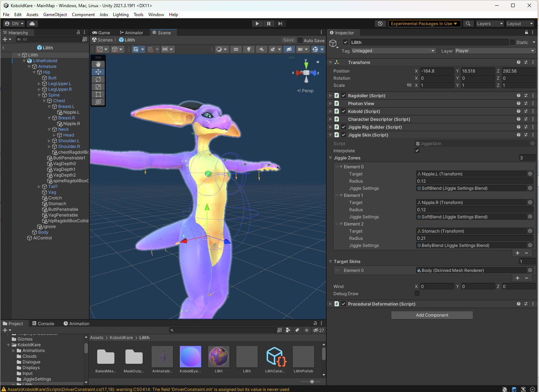The width and height of the screenshot is (539, 392).
Task: Open the Component menu
Action: [x=83, y=15]
